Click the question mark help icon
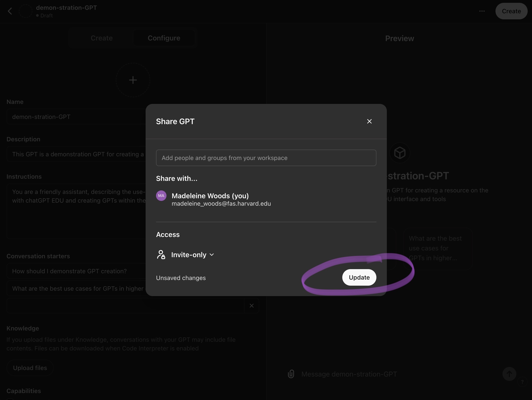The image size is (532, 400). (522, 382)
